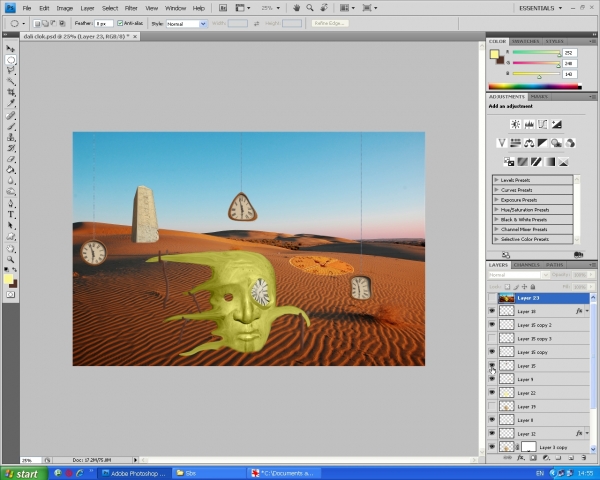Expand Channel Mixer Presets
The width and height of the screenshot is (600, 480).
[496, 229]
